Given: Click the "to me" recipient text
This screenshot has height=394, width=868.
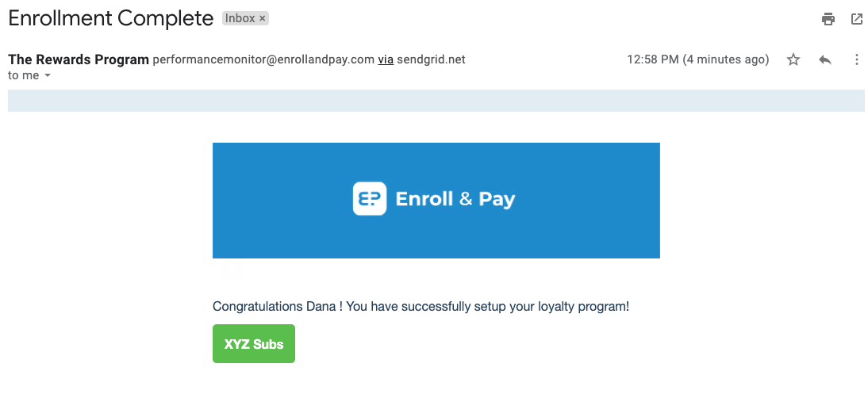Looking at the screenshot, I should point(23,76).
